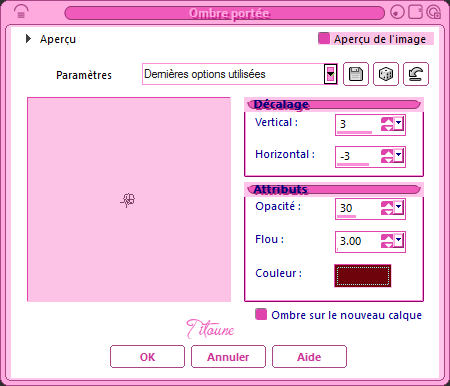Click the Horizontal value spinner arrows
This screenshot has width=450, height=386.
(x=387, y=156)
